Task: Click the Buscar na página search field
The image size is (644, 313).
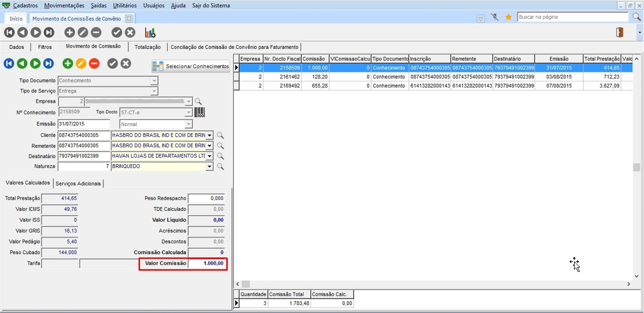Action: coord(572,17)
